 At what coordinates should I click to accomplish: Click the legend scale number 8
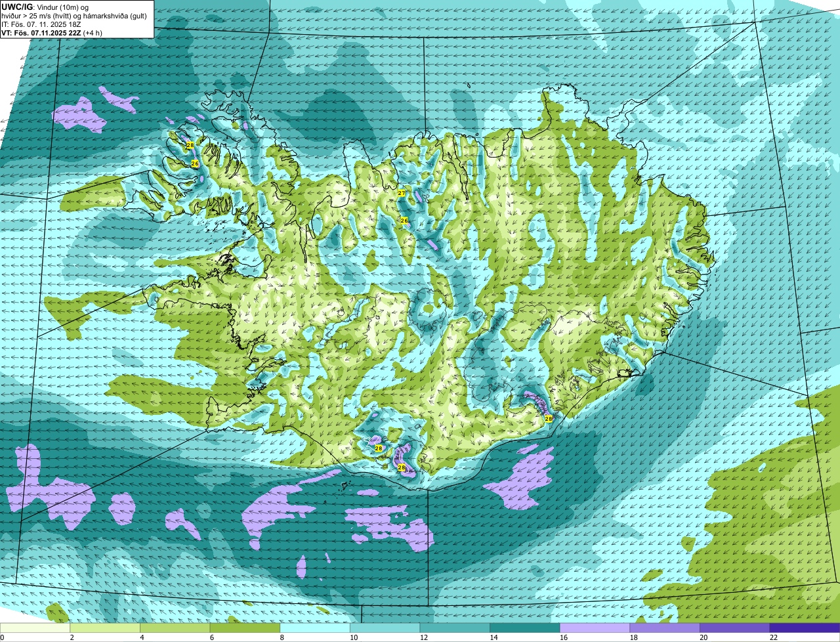pos(282,637)
